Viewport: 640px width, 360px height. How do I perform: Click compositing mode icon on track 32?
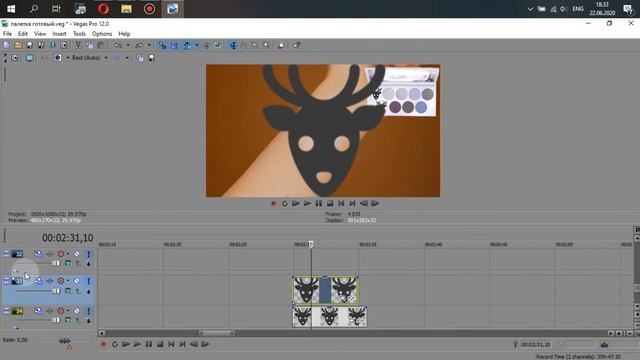pos(68,263)
